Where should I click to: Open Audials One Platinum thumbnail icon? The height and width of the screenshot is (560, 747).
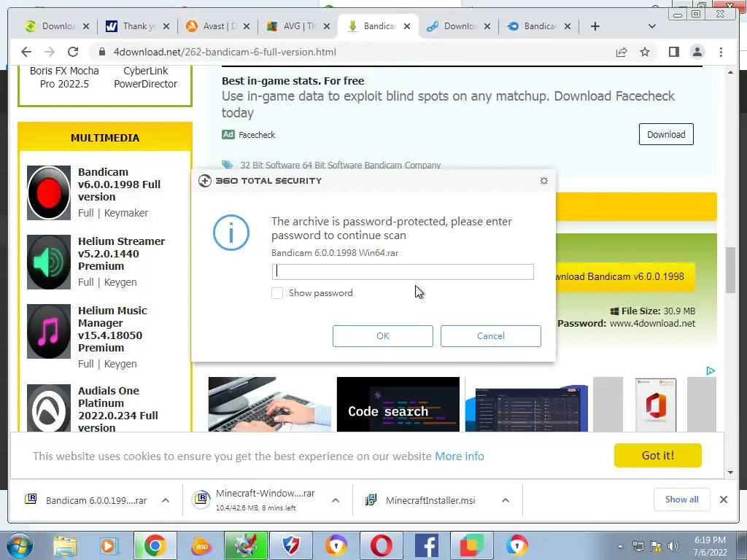pos(49,408)
